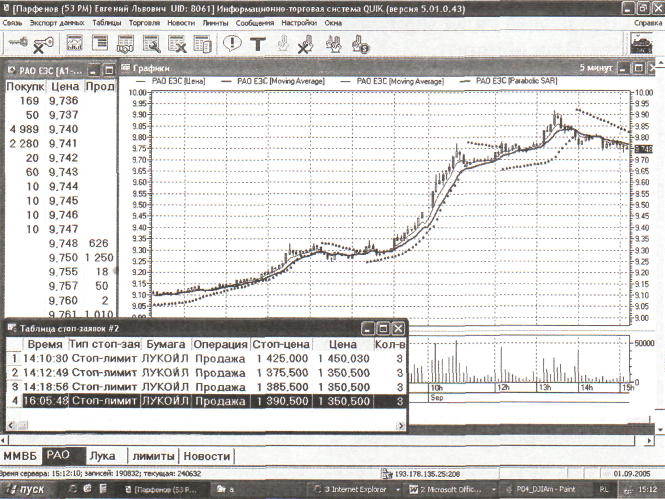Image resolution: width=665 pixels, height=499 pixels.
Task: Switch to the Новости bottom tab
Action: 207,456
